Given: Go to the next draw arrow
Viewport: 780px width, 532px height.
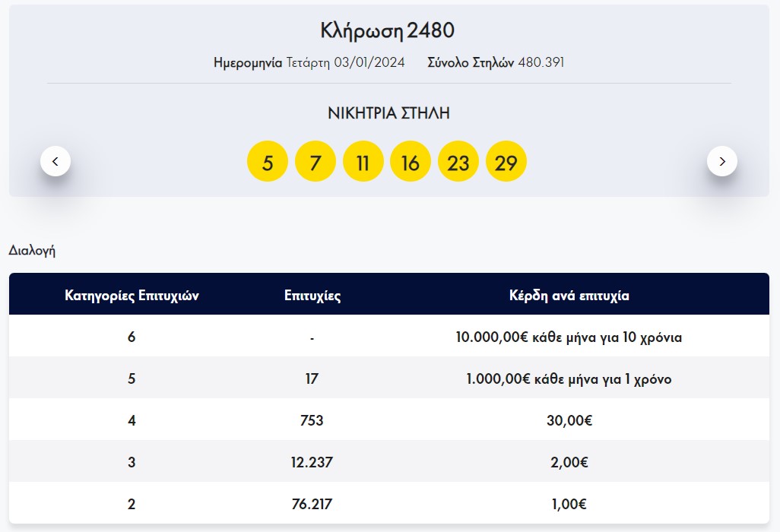Looking at the screenshot, I should [721, 161].
